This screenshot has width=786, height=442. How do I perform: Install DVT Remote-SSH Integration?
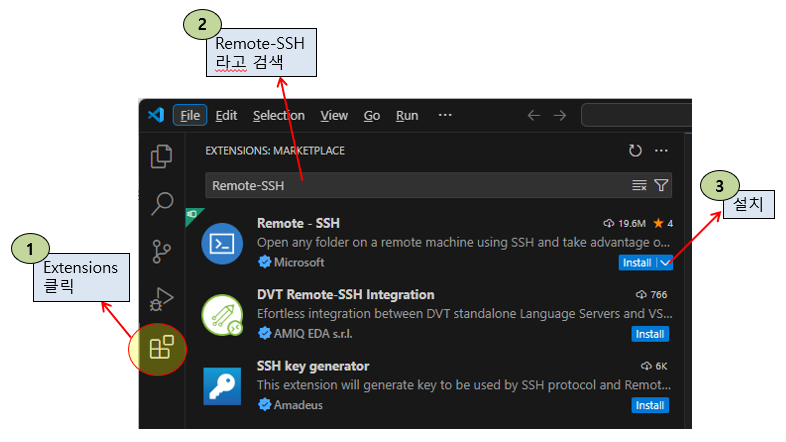coord(650,334)
